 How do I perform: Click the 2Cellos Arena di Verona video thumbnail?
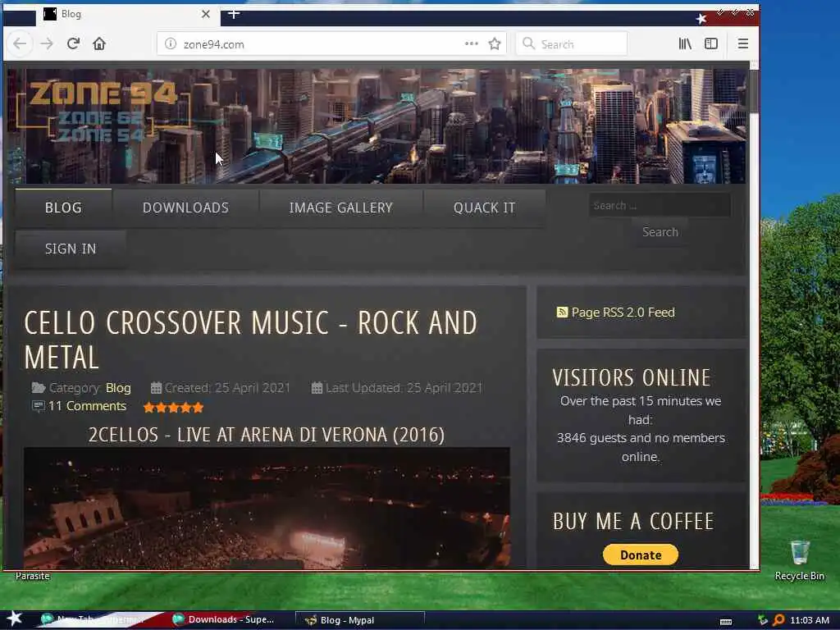click(x=267, y=508)
